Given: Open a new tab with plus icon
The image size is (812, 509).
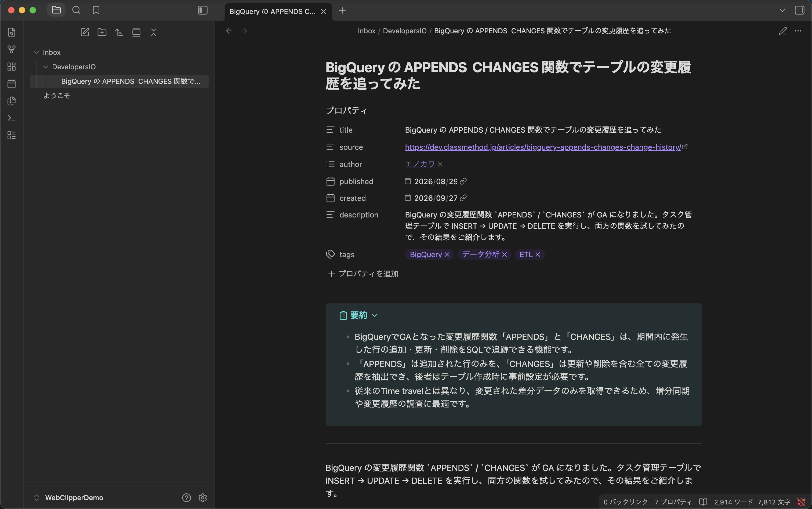Looking at the screenshot, I should [x=342, y=11].
